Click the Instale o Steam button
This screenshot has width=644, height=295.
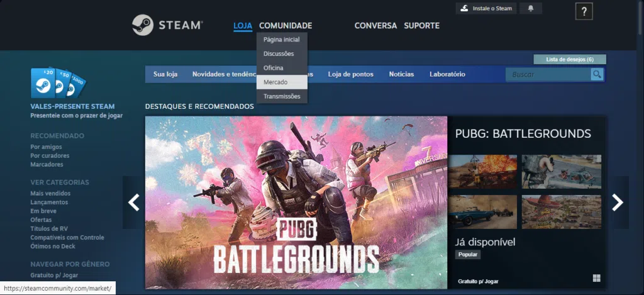pos(486,8)
